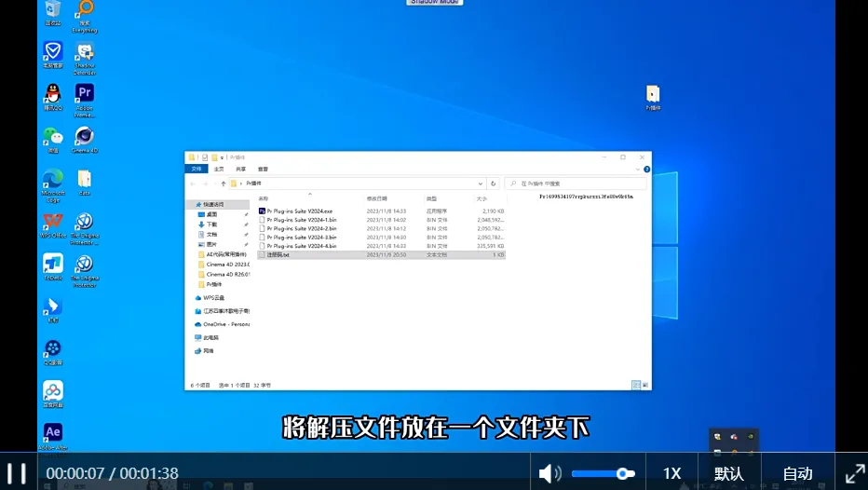
Task: Open the address bar history dropdown
Action: 480,184
